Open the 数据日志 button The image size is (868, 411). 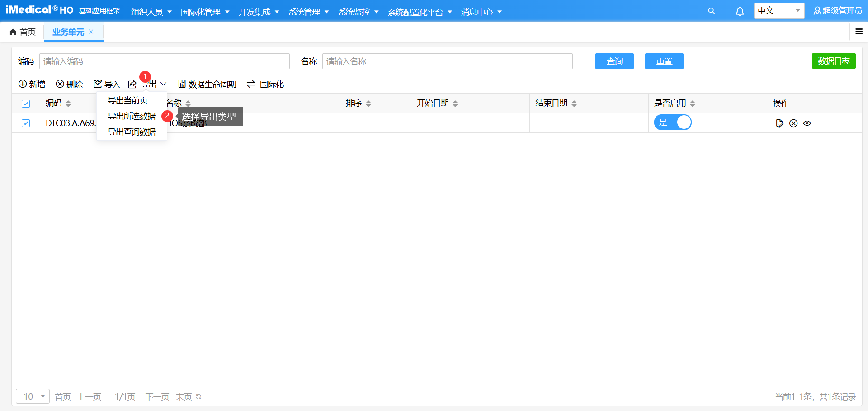pyautogui.click(x=834, y=61)
